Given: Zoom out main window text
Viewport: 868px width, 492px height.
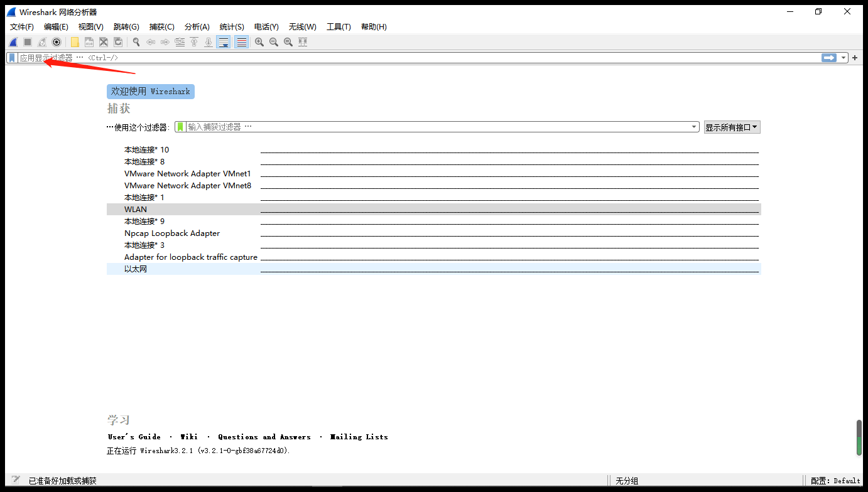Looking at the screenshot, I should pos(274,42).
